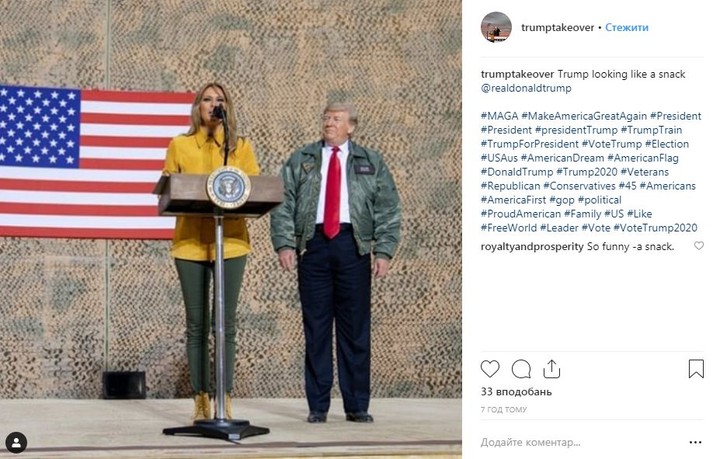The height and width of the screenshot is (459, 713).
Task: Save the post with the bookmark icon
Action: pyautogui.click(x=696, y=369)
